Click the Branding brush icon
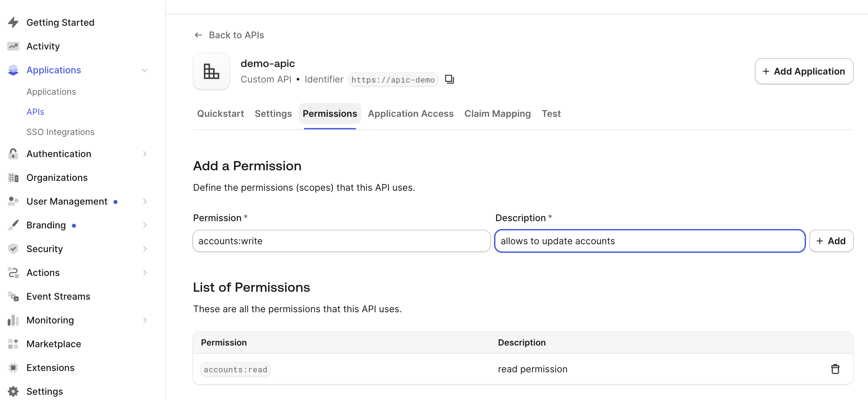 point(13,225)
